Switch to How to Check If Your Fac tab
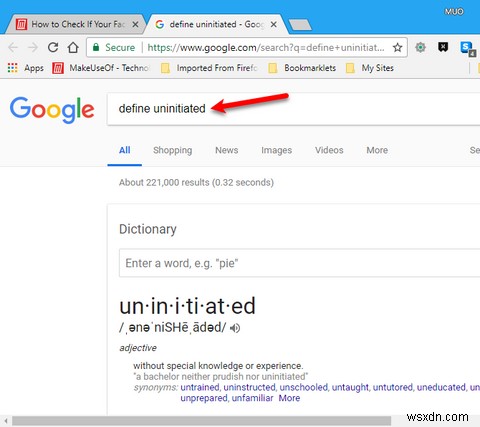Screen dimensions: 480x427 [x=74, y=24]
